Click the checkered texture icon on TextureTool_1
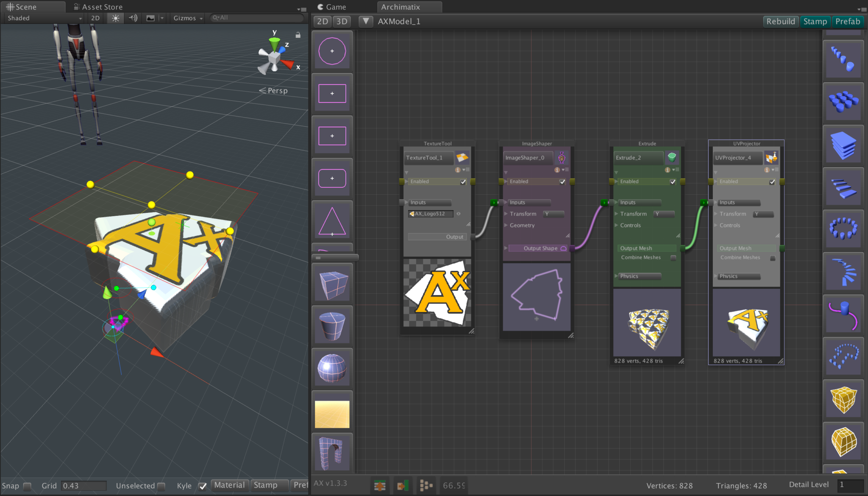868x496 pixels. [463, 157]
